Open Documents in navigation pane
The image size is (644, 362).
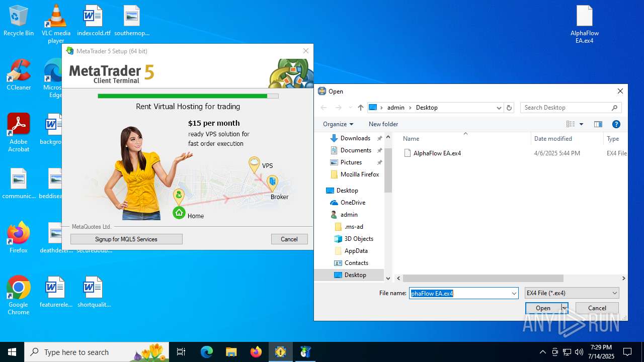[x=355, y=150]
